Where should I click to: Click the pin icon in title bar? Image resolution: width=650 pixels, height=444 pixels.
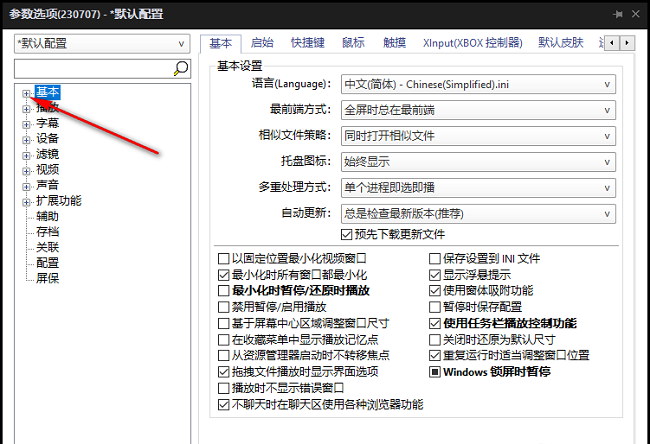click(618, 14)
